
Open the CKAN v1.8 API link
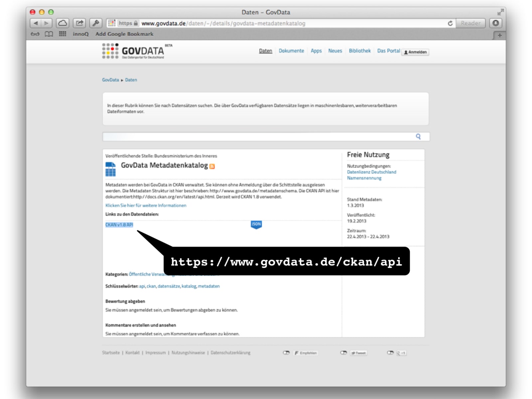tap(119, 225)
